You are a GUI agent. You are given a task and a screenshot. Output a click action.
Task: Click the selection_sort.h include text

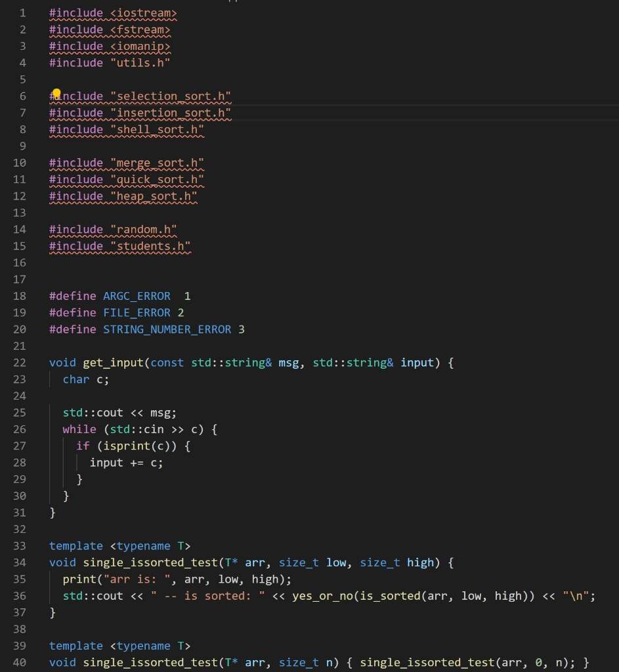(x=169, y=96)
